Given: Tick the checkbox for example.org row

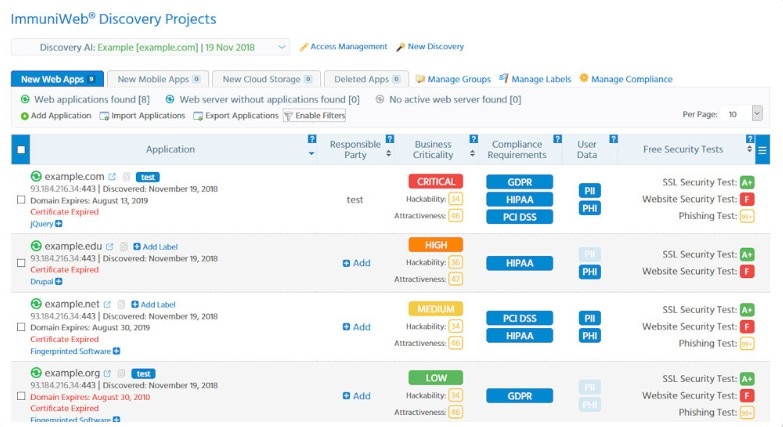Looking at the screenshot, I should coord(21,396).
